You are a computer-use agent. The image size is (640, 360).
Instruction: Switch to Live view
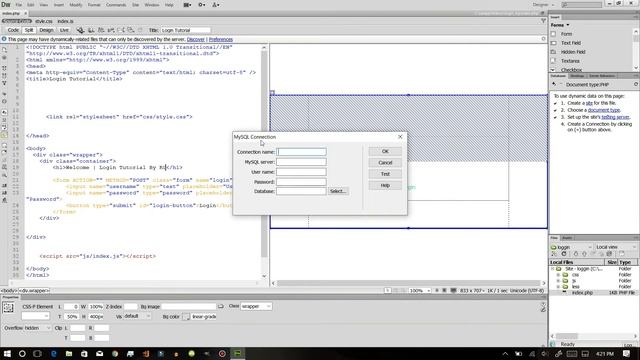click(64, 30)
